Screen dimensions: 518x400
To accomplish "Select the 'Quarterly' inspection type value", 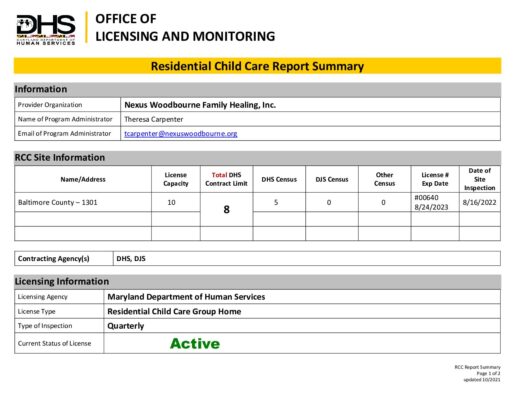I will 126,326.
